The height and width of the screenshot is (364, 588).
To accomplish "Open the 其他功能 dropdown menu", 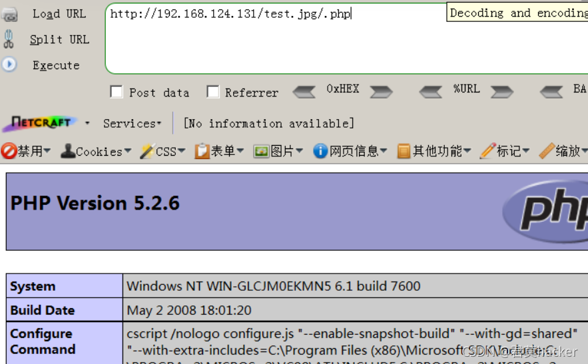I will (x=467, y=150).
